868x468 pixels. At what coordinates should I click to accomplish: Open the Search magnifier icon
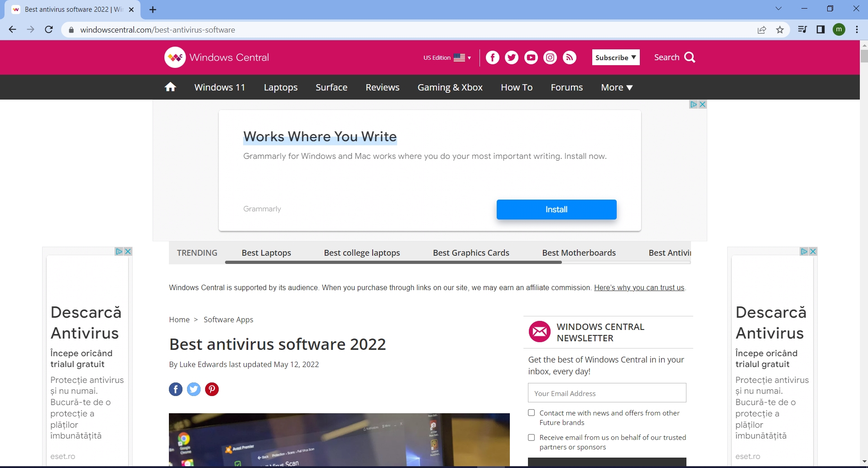[x=689, y=57]
